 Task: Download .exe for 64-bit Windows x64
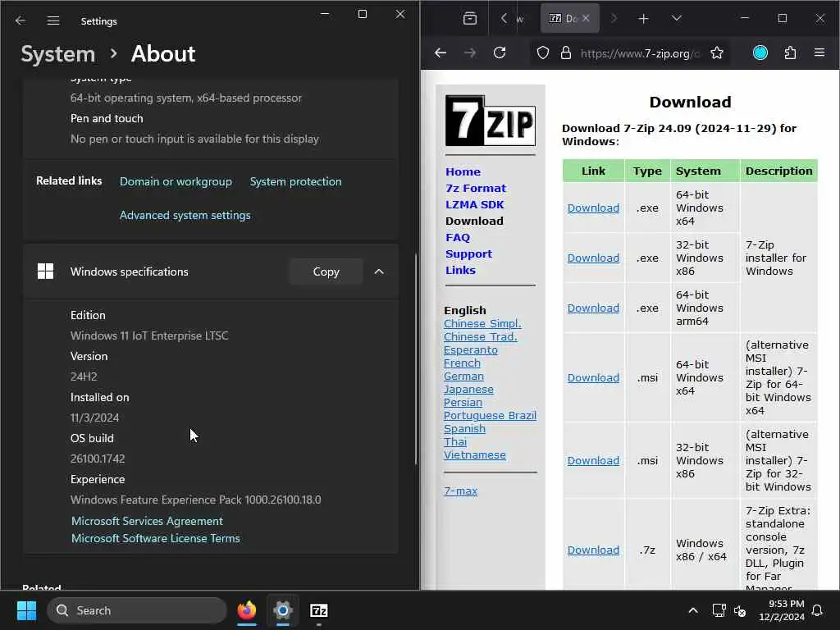(593, 208)
